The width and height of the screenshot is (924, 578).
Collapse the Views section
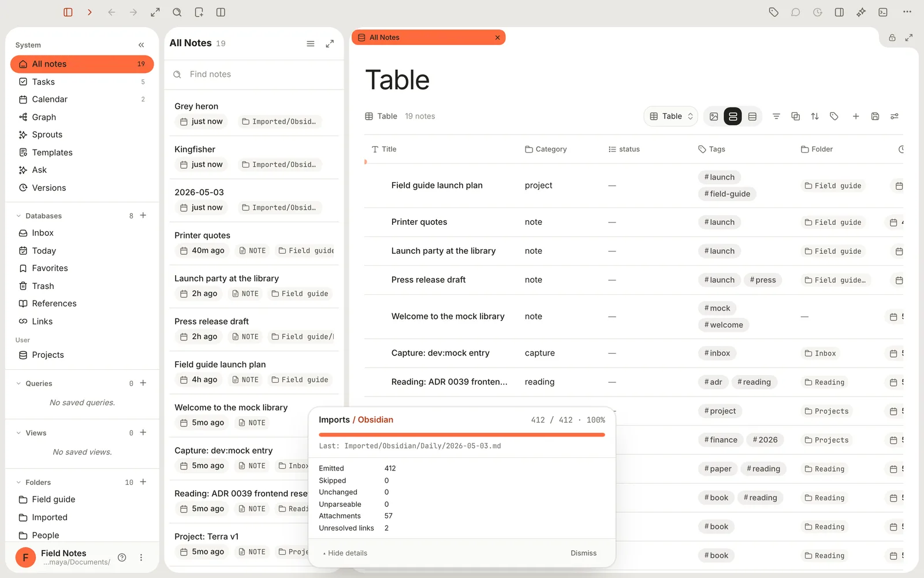tap(18, 433)
